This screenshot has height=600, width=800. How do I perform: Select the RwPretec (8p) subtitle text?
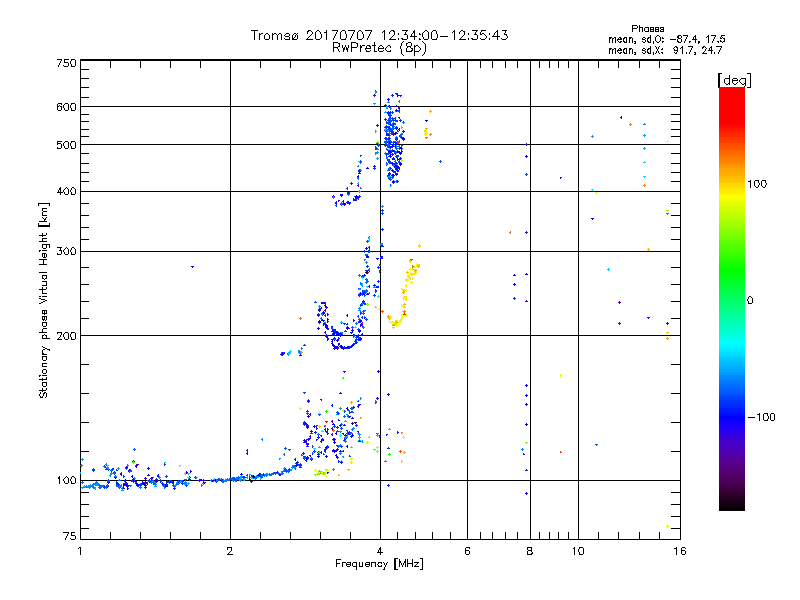coord(379,47)
